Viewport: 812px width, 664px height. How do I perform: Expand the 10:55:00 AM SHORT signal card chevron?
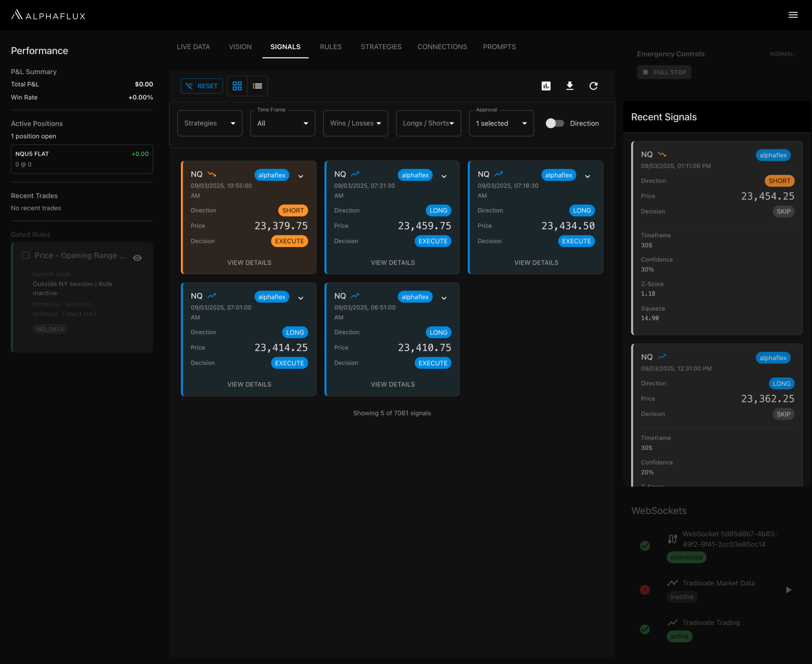coord(301,176)
